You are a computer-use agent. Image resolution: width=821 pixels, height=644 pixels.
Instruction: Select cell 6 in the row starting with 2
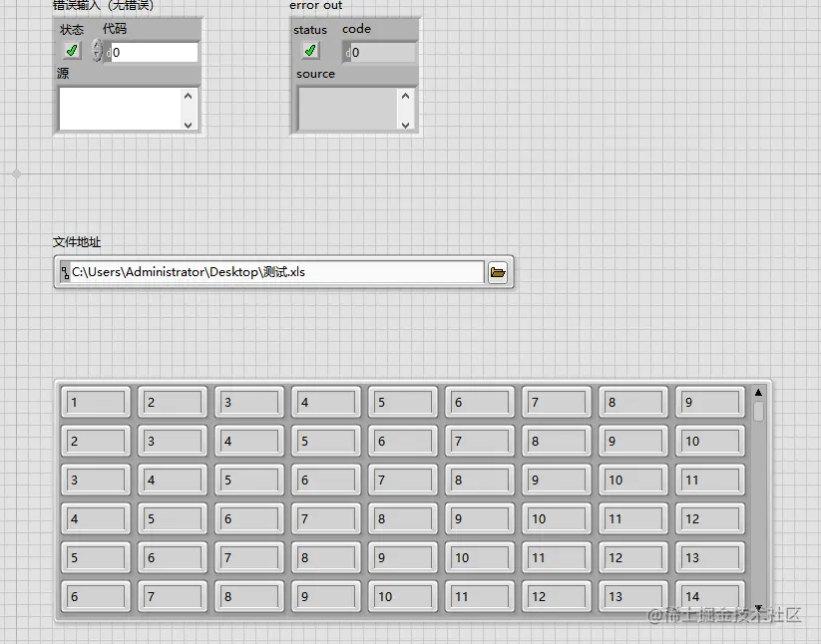tap(403, 441)
